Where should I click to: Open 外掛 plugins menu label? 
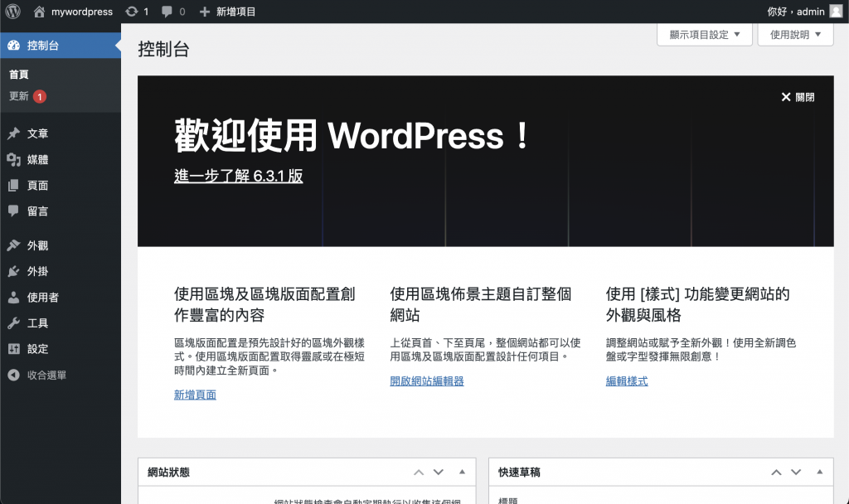[38, 271]
